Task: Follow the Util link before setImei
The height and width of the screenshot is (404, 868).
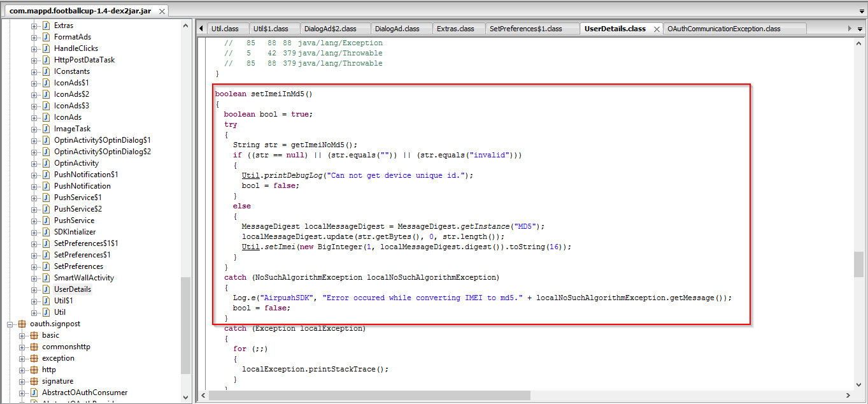Action: [250, 247]
